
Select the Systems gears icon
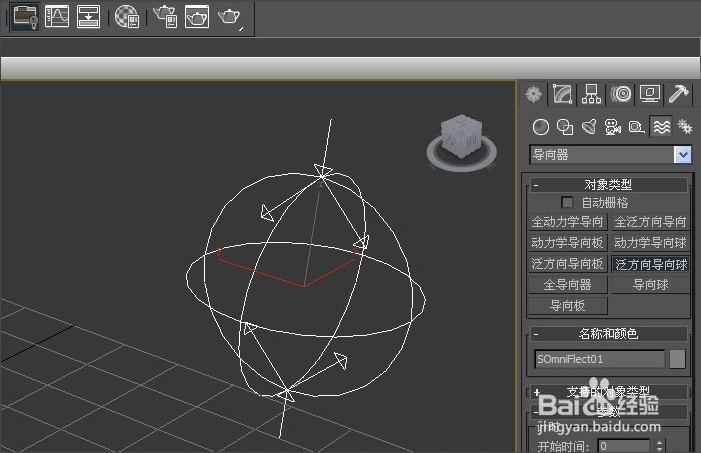(685, 127)
